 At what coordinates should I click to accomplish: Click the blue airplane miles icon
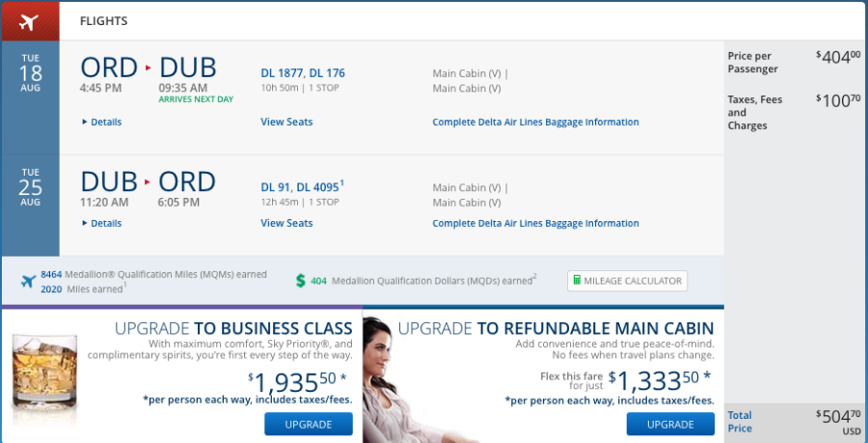point(28,281)
